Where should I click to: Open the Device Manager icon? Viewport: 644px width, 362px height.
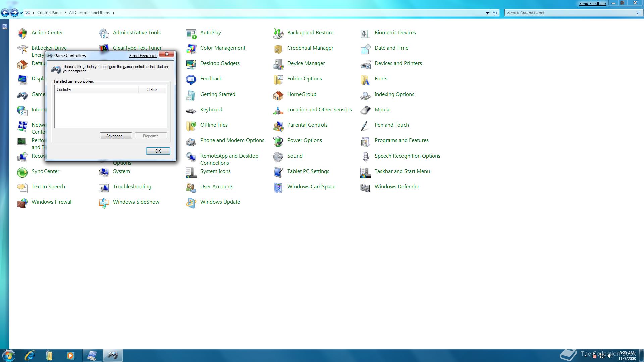278,64
